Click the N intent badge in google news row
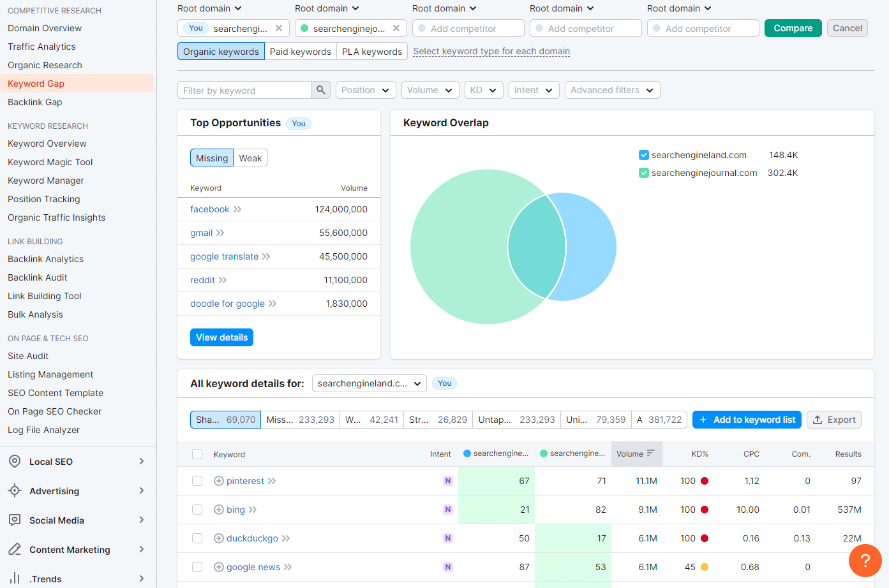Viewport: 889px width, 588px height. (x=448, y=567)
